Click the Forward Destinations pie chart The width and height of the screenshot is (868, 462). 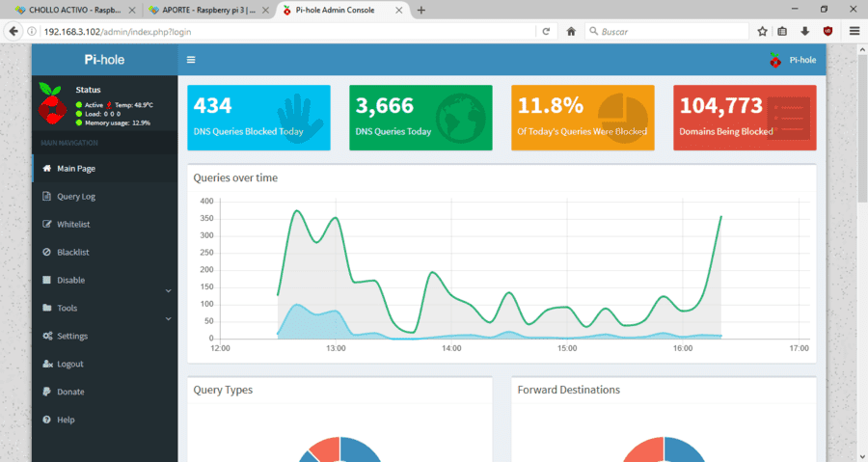pos(664,449)
